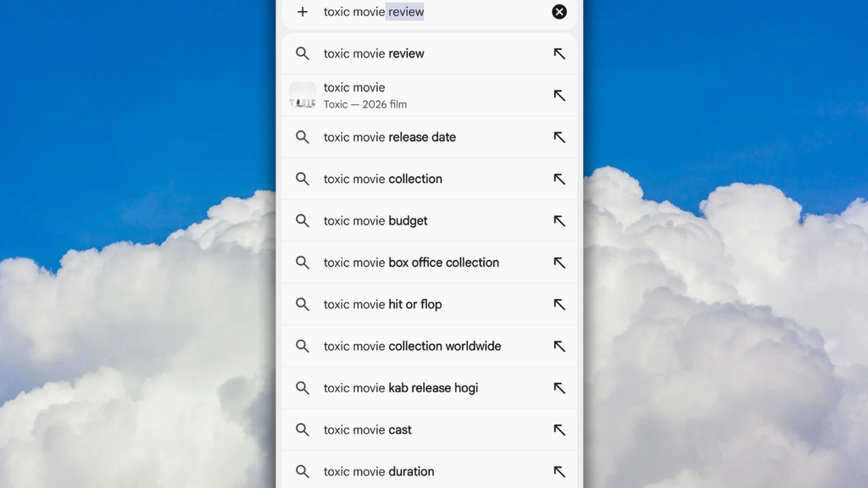
Task: Select 'toxic movie' Toxic — 2026 film suggestion
Action: point(429,95)
